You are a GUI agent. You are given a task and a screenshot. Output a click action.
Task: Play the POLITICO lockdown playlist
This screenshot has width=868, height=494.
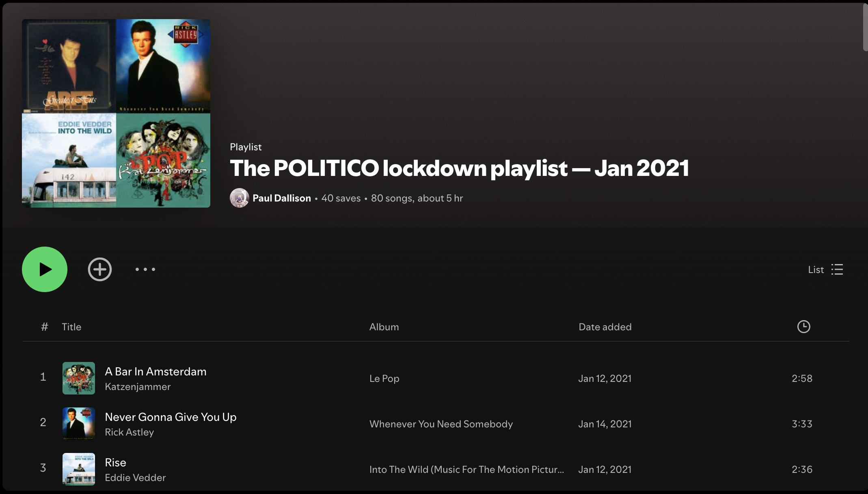(45, 269)
